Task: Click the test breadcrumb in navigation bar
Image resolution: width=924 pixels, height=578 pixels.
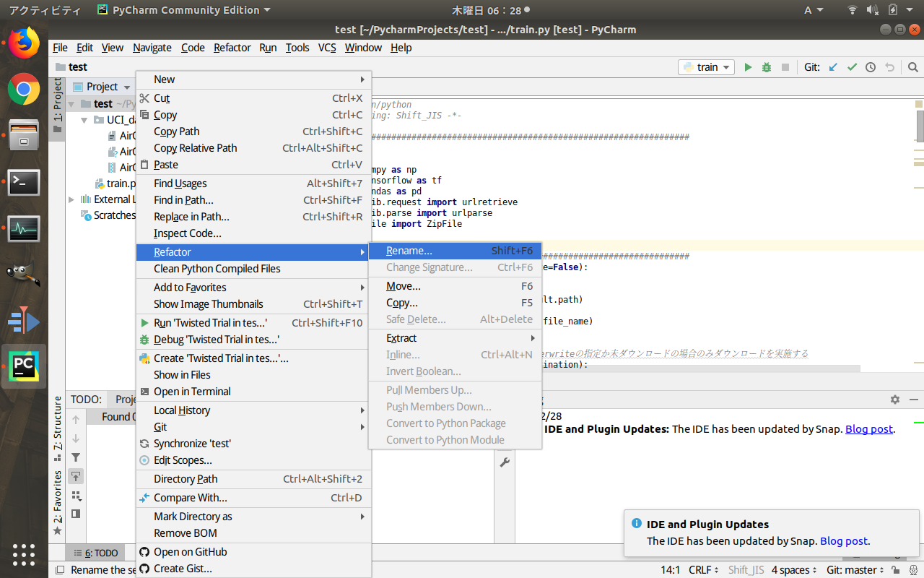Action: point(71,67)
